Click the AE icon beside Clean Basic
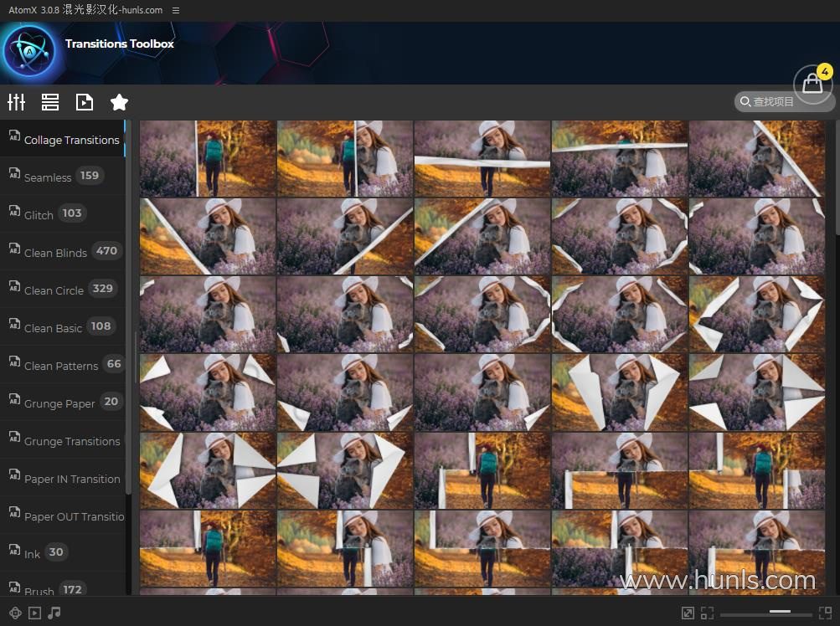Image resolution: width=840 pixels, height=626 pixels. tap(14, 323)
